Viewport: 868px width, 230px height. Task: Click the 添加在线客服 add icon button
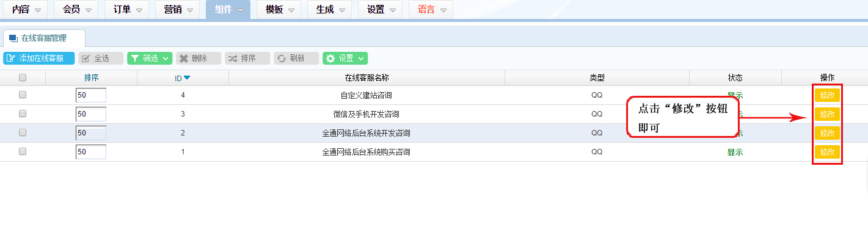[10, 59]
